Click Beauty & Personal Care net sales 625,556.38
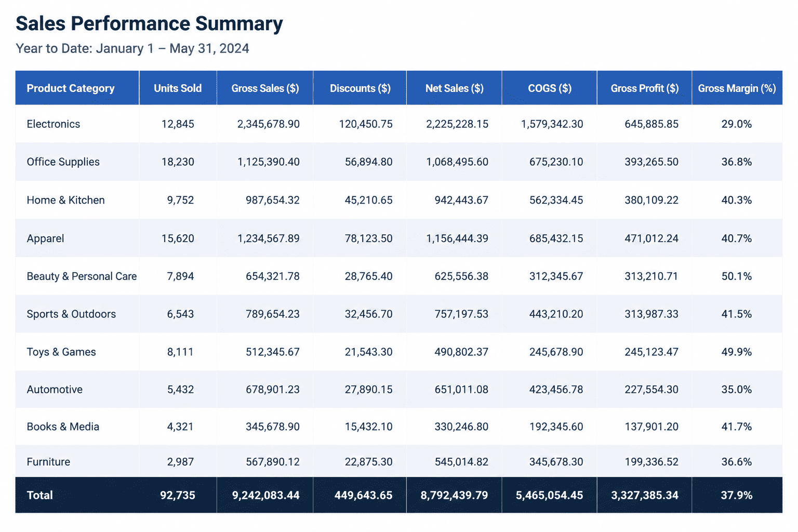798x532 pixels. pyautogui.click(x=461, y=276)
